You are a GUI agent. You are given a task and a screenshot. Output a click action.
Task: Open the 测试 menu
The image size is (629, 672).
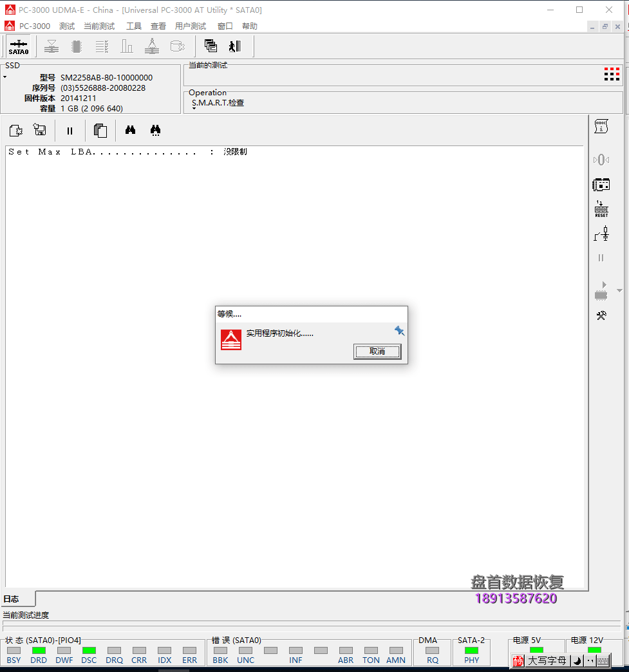(x=67, y=26)
